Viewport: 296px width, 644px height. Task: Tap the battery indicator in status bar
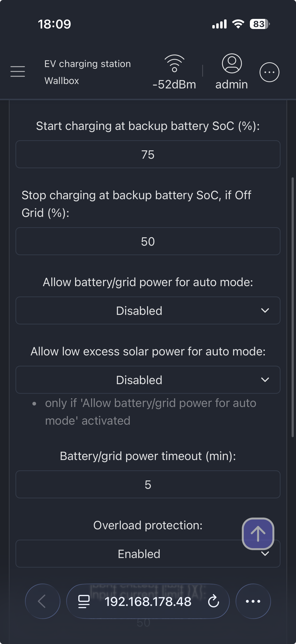(x=259, y=24)
